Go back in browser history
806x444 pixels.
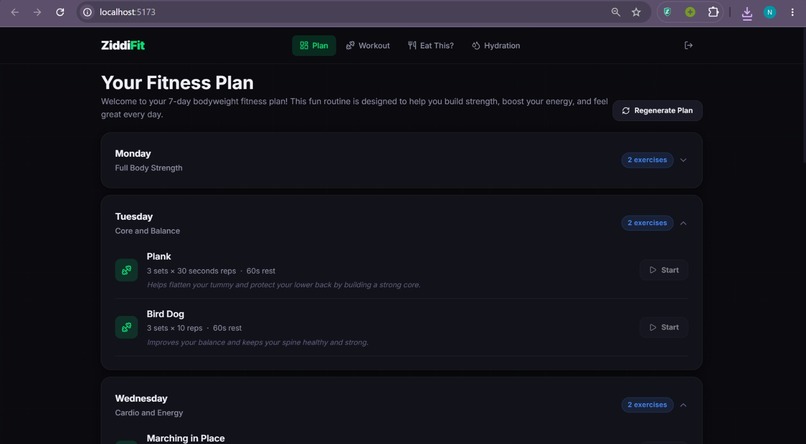[x=15, y=12]
